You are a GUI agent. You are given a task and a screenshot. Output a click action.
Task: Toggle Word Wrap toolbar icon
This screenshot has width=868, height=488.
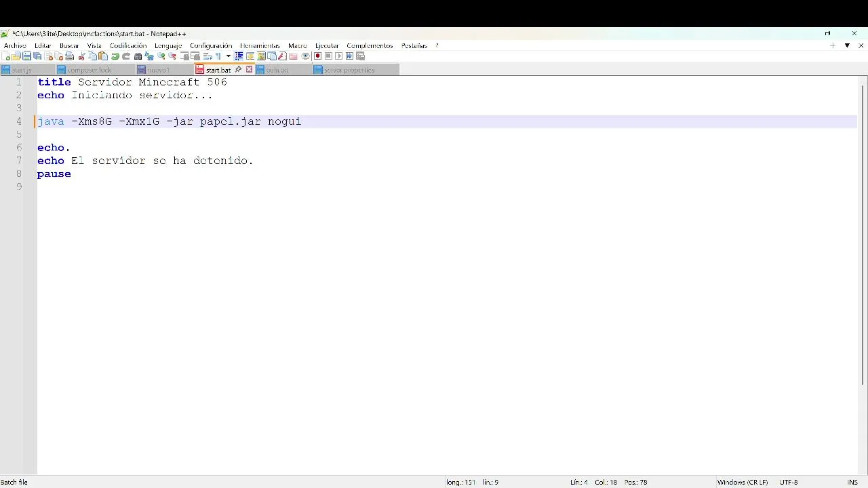point(207,56)
